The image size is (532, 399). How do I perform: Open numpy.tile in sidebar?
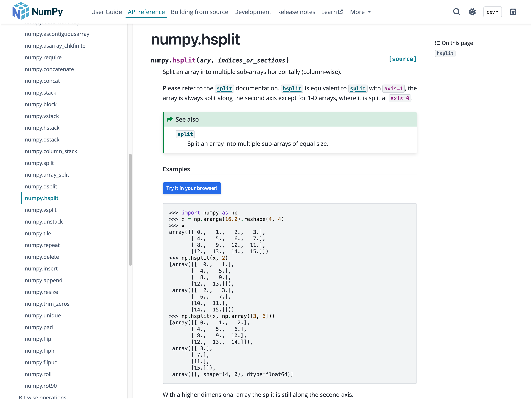[x=38, y=233]
